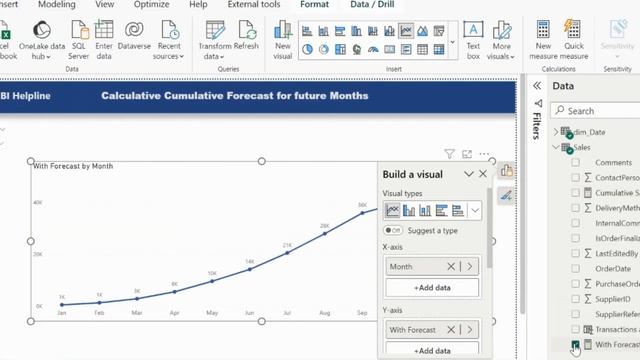Check the DeliveryMethod field checkbox

click(x=575, y=208)
